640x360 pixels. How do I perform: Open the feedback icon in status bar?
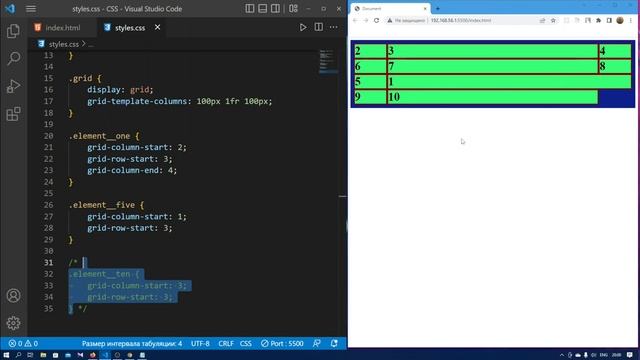[317, 344]
